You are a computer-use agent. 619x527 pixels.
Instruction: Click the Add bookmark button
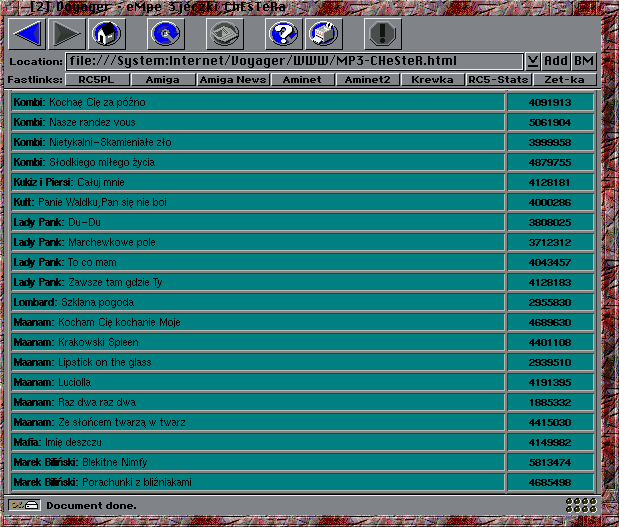[x=555, y=61]
